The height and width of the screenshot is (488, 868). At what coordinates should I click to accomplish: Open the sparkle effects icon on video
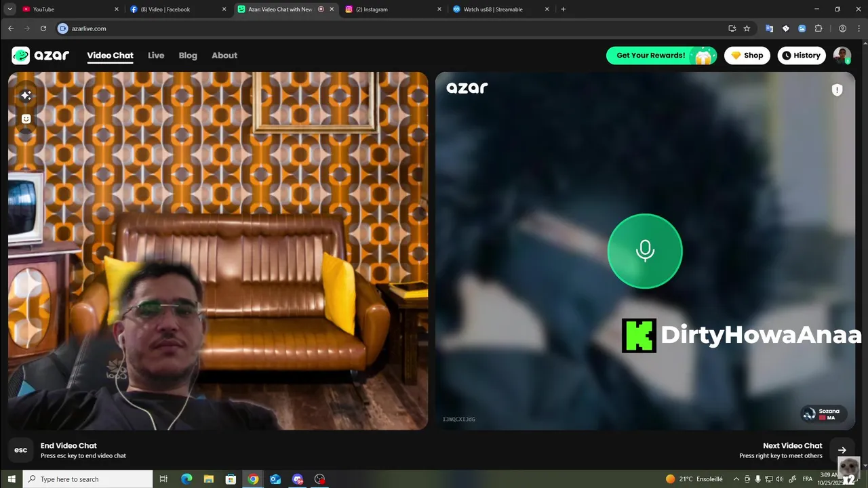click(26, 96)
